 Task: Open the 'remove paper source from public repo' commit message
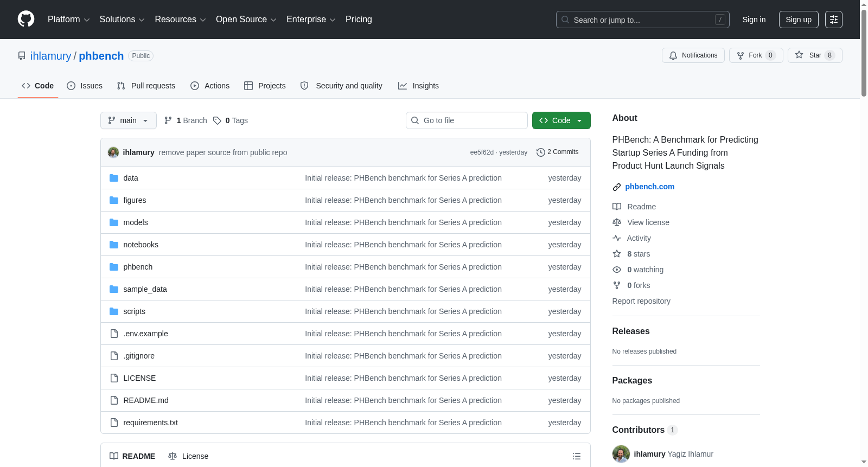point(223,152)
